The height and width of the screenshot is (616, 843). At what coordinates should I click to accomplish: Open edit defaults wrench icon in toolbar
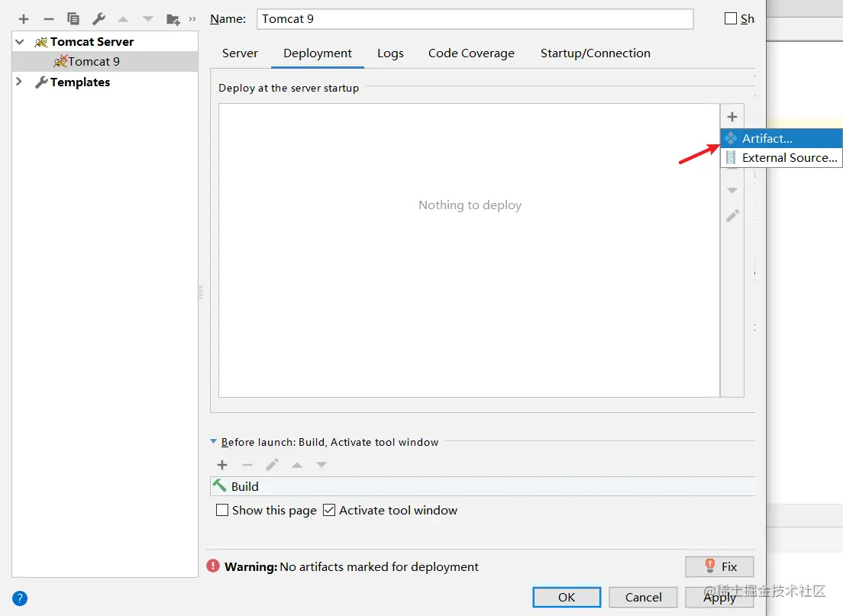pos(99,19)
